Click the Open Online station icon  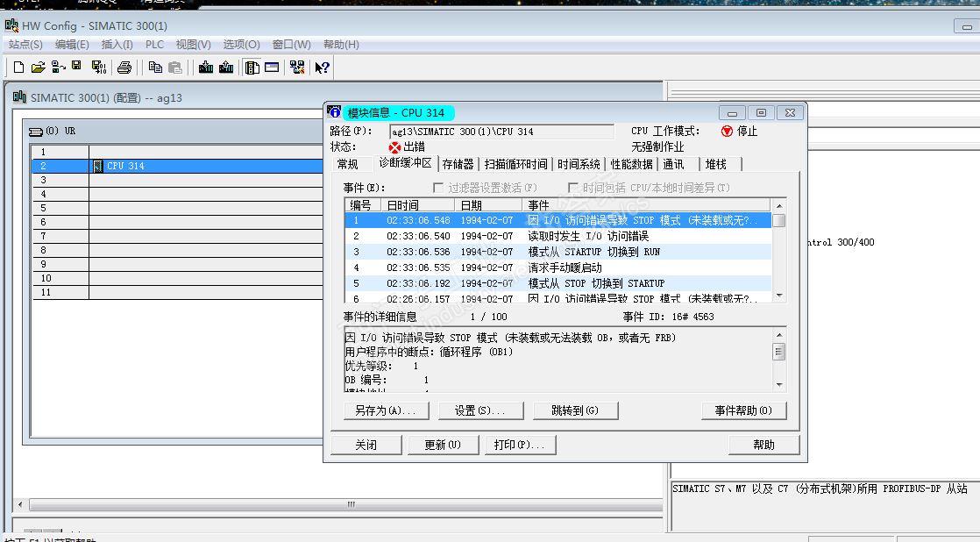59,68
